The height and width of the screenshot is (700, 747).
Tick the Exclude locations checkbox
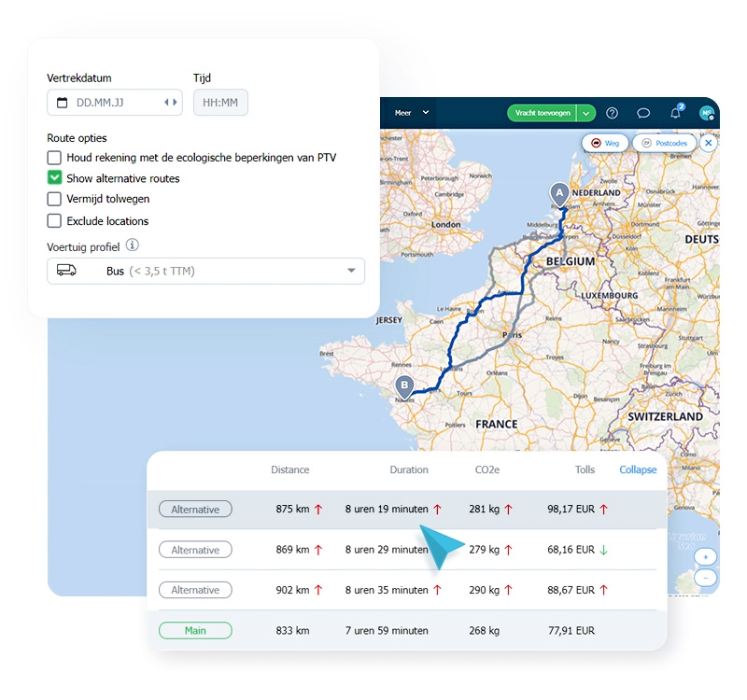(x=54, y=220)
